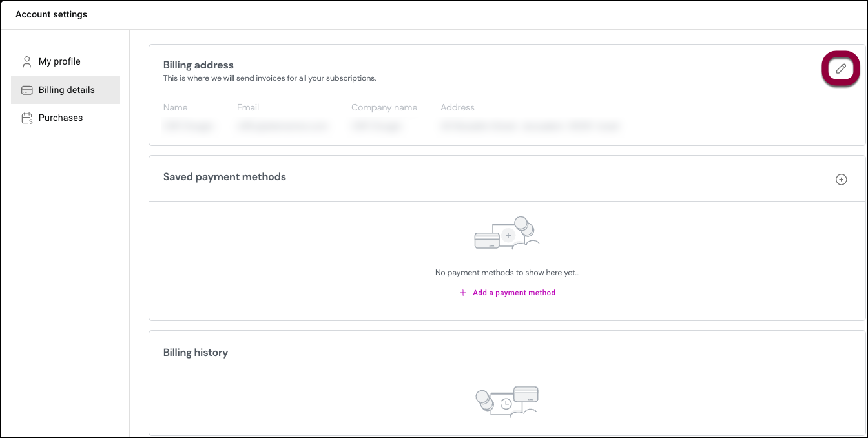This screenshot has width=868, height=438.
Task: Click the Billing history heading
Action: pyautogui.click(x=195, y=353)
